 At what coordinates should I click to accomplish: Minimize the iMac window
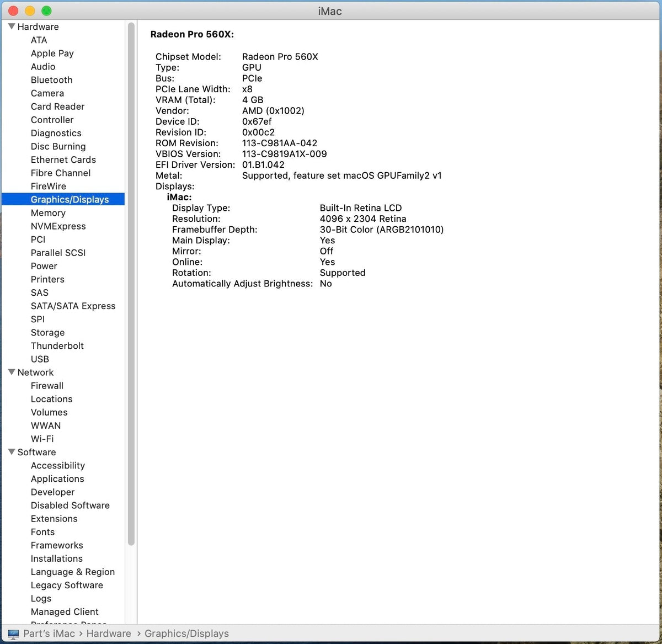[29, 10]
